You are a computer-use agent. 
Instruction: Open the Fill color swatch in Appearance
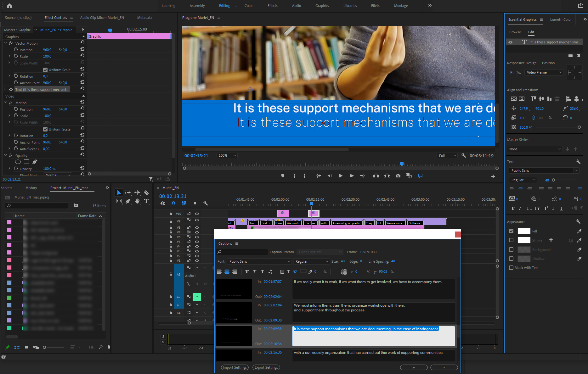(524, 231)
